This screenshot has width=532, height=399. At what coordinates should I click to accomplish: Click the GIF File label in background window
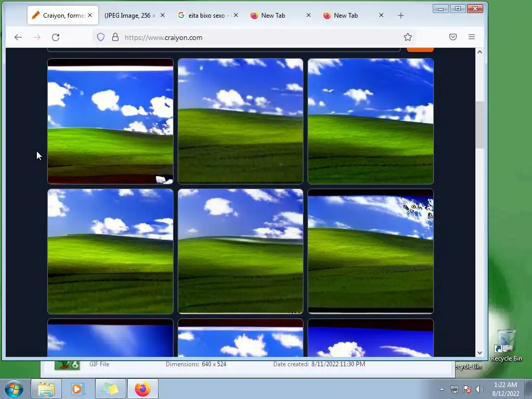pyautogui.click(x=99, y=364)
